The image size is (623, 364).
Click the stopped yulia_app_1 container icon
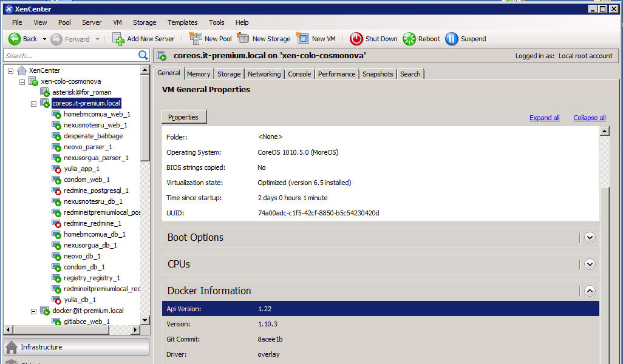pos(56,169)
